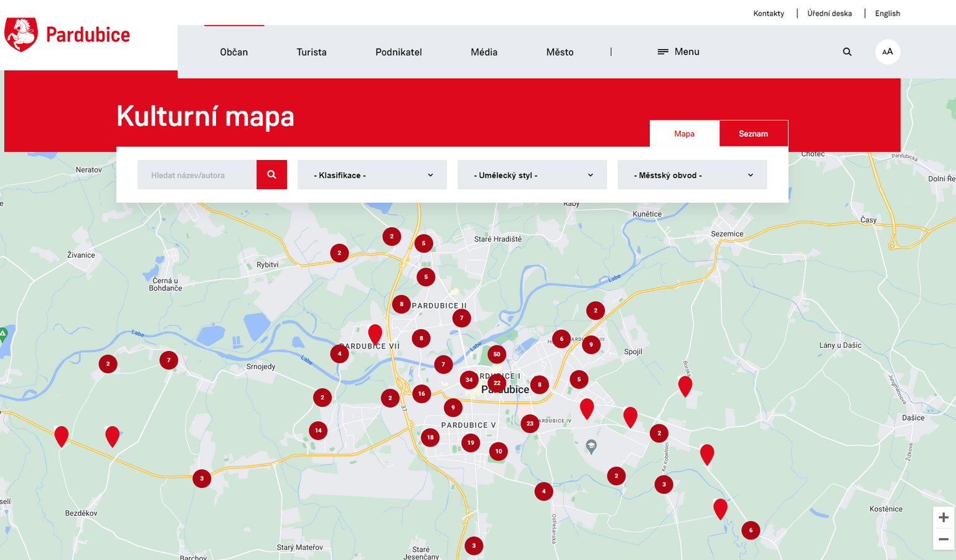Zoom out on the map
Image resolution: width=956 pixels, height=560 pixels.
943,539
